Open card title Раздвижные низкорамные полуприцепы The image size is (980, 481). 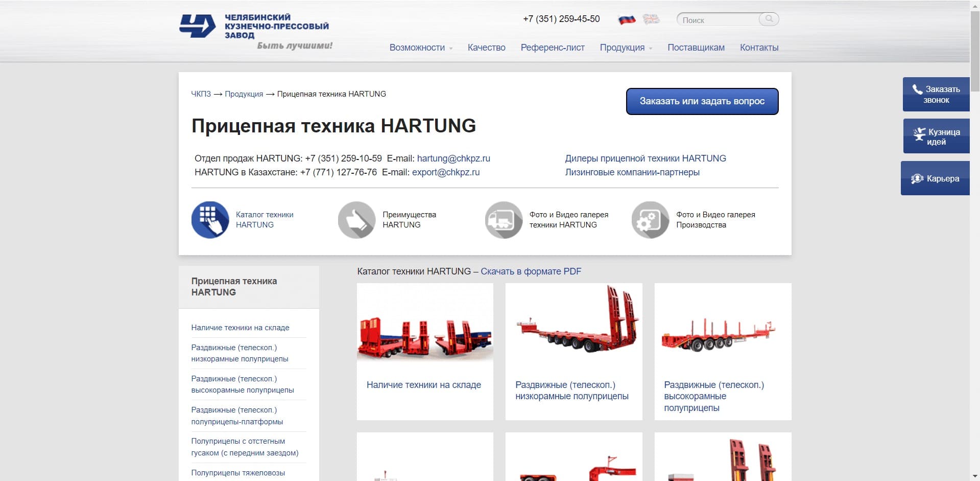coord(572,391)
